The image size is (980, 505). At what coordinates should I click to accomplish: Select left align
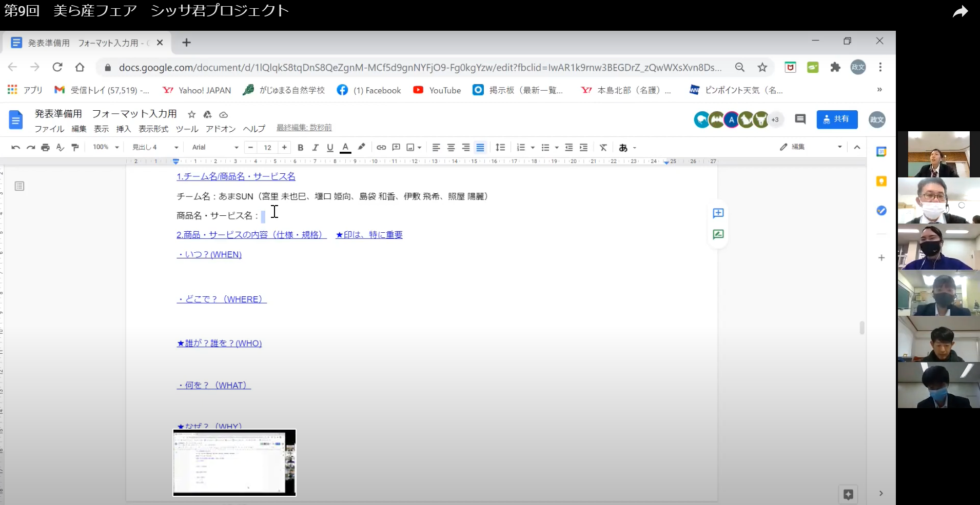[x=436, y=148]
